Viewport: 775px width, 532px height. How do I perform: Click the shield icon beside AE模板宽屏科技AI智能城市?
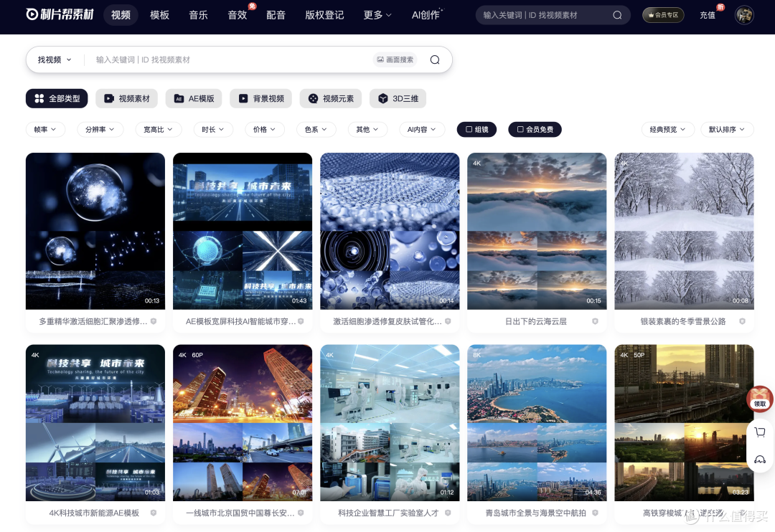click(x=301, y=322)
